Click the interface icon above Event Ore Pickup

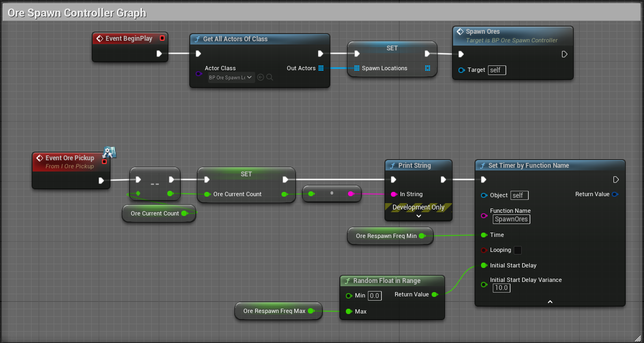pos(109,152)
